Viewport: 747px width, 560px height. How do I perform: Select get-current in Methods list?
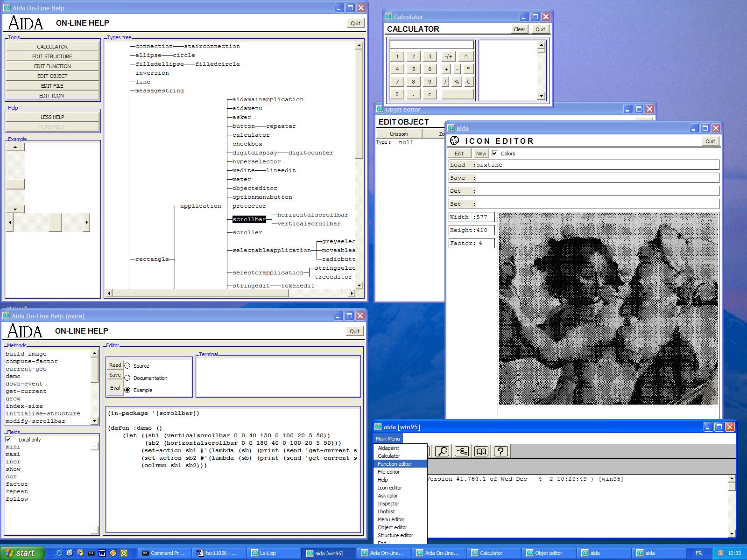click(x=26, y=391)
